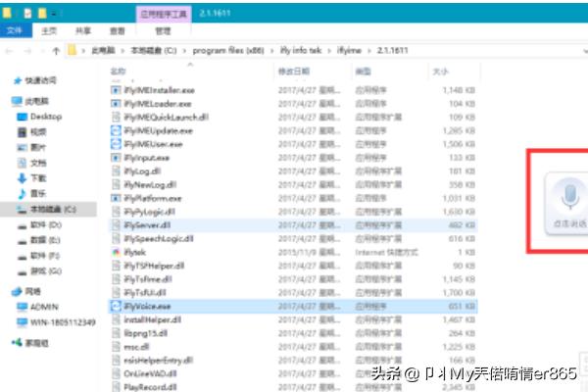Select the iFlyLog.dll file icon
The height and width of the screenshot is (392, 588).
pos(116,171)
